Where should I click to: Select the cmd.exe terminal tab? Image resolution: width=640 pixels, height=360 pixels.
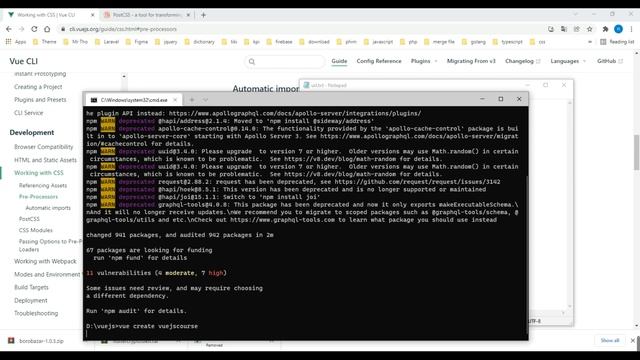134,100
